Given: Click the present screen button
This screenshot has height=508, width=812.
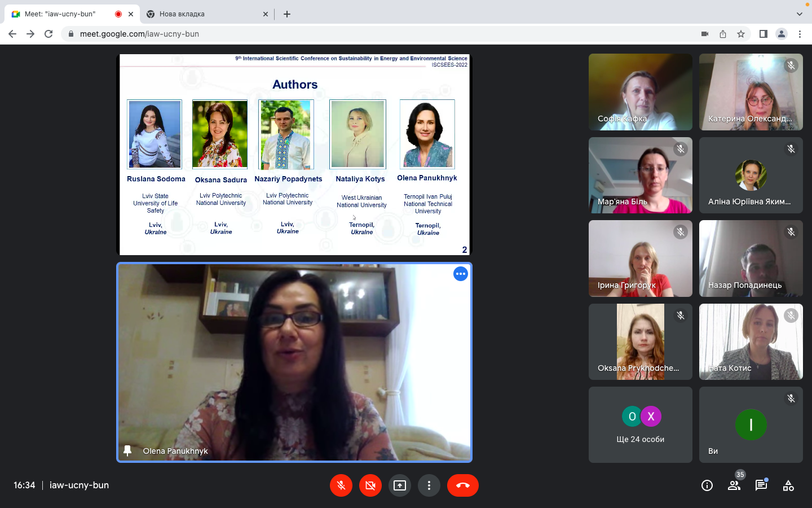Looking at the screenshot, I should 400,485.
